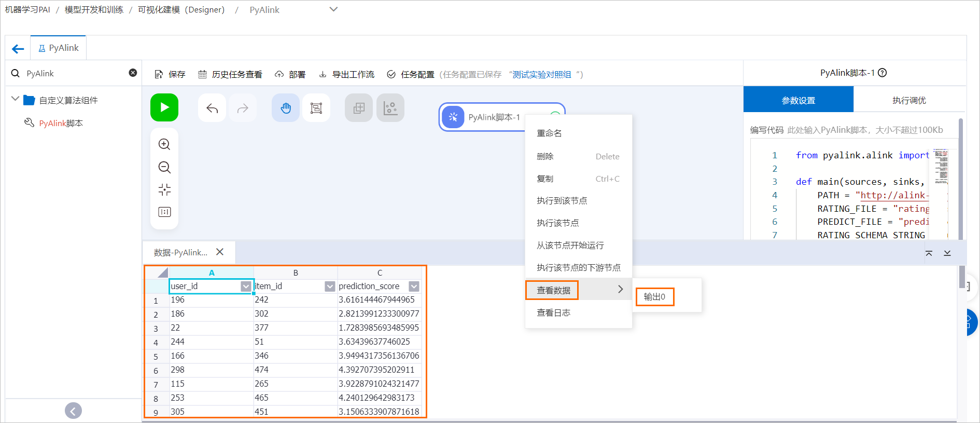Image resolution: width=980 pixels, height=423 pixels.
Task: Select 从该节点开始运行 menu entry
Action: point(579,245)
